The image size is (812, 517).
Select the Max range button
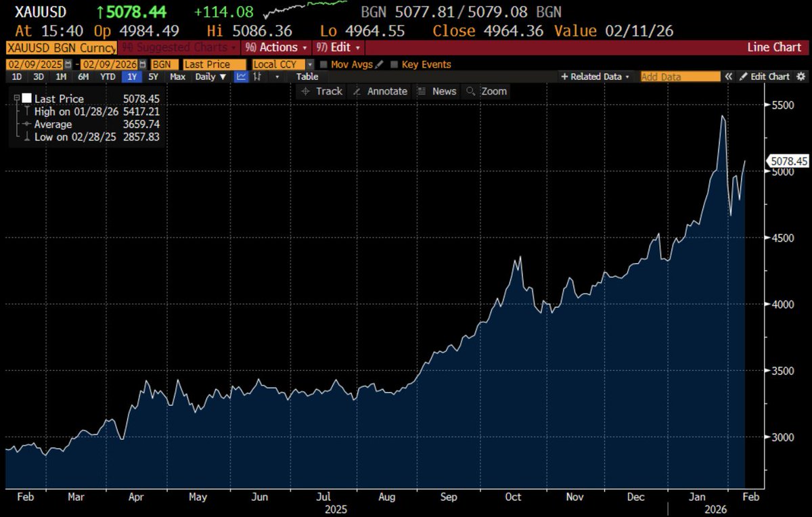pos(177,76)
